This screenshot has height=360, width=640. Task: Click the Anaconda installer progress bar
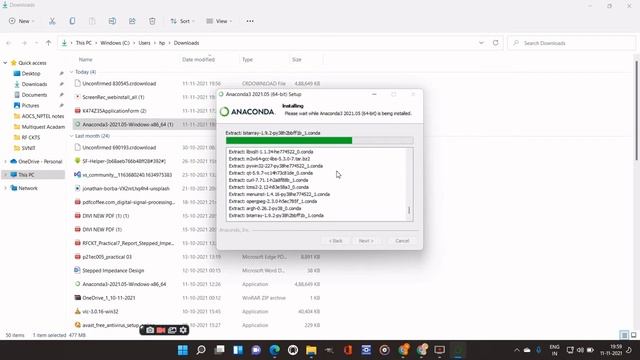click(320, 140)
